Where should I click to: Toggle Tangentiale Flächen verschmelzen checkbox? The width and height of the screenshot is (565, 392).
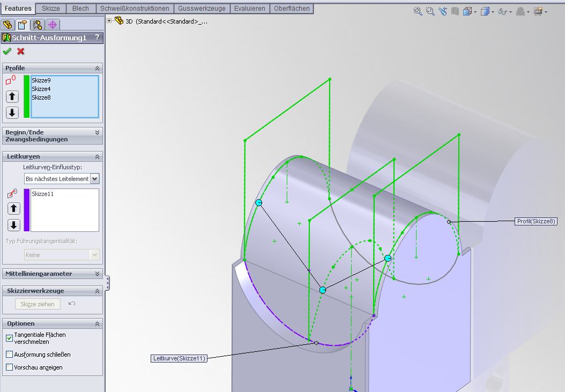click(10, 338)
